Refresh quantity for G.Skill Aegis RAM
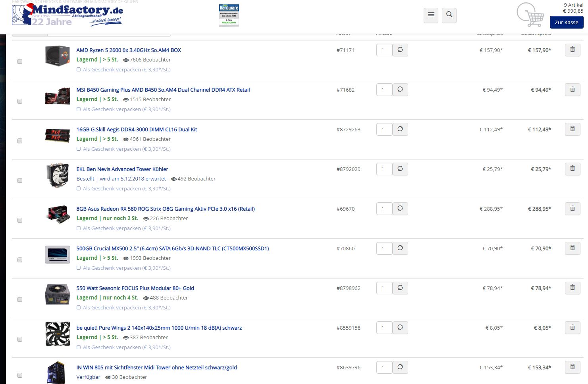 click(x=400, y=129)
